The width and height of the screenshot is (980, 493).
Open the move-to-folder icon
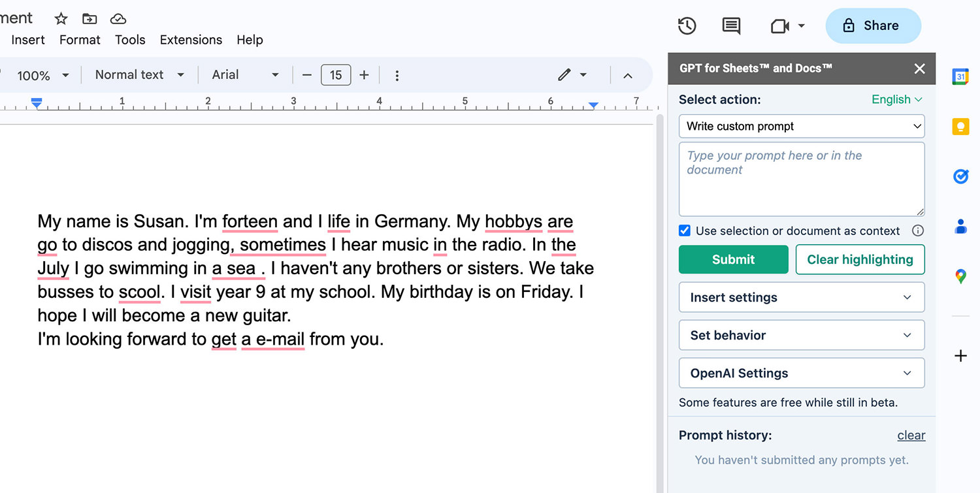(90, 18)
